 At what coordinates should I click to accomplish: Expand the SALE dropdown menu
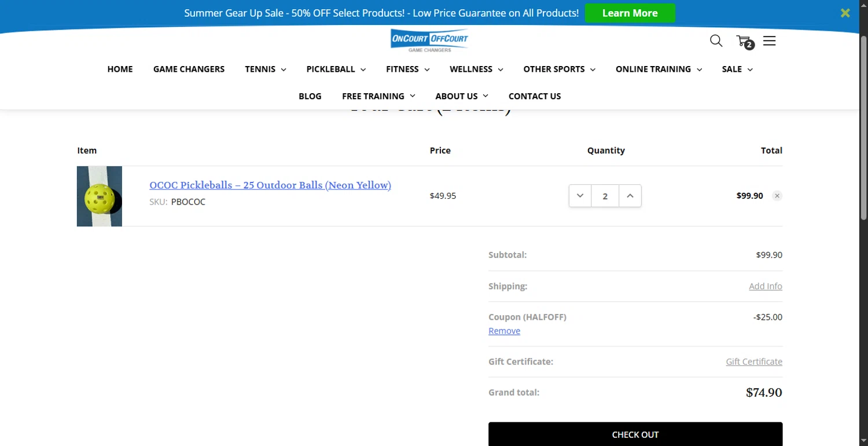click(737, 69)
